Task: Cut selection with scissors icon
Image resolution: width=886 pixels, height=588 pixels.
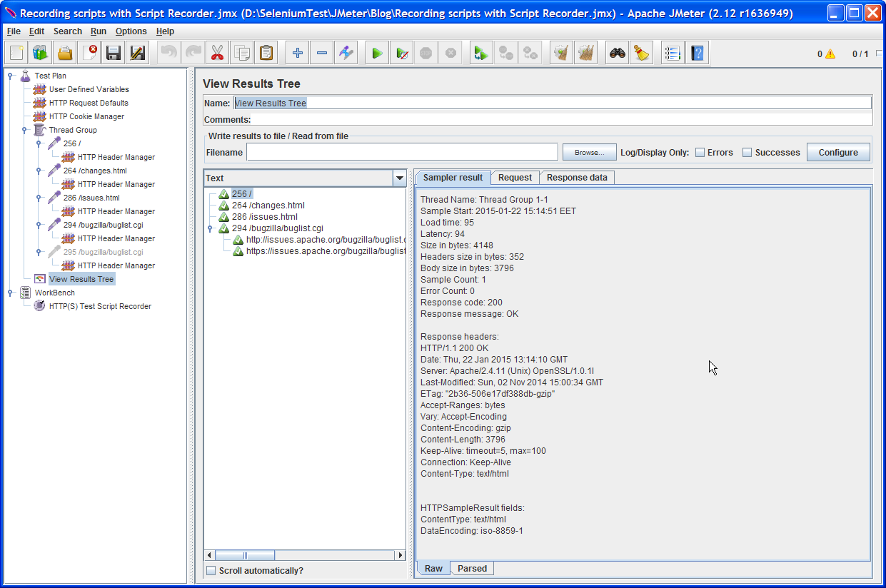Action: 217,53
